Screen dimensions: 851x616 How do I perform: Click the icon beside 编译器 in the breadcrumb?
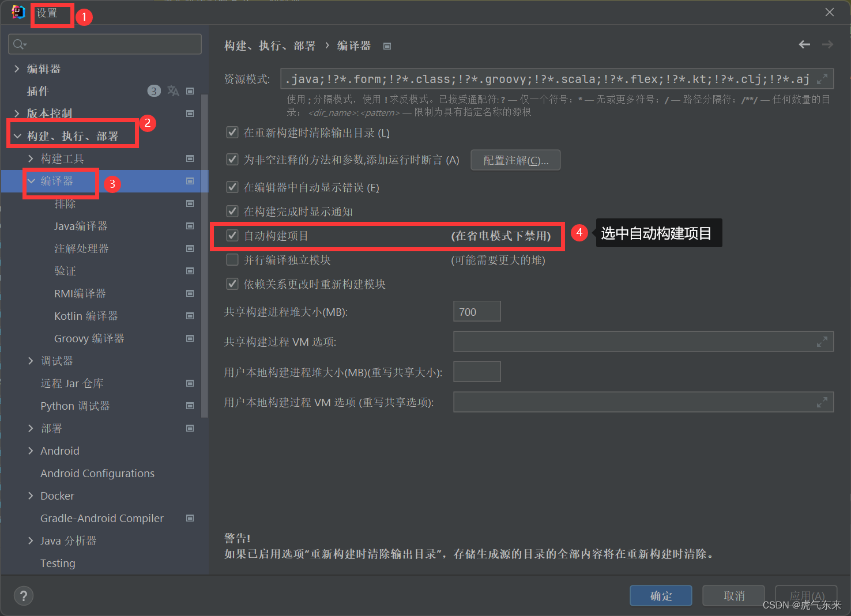tap(386, 46)
